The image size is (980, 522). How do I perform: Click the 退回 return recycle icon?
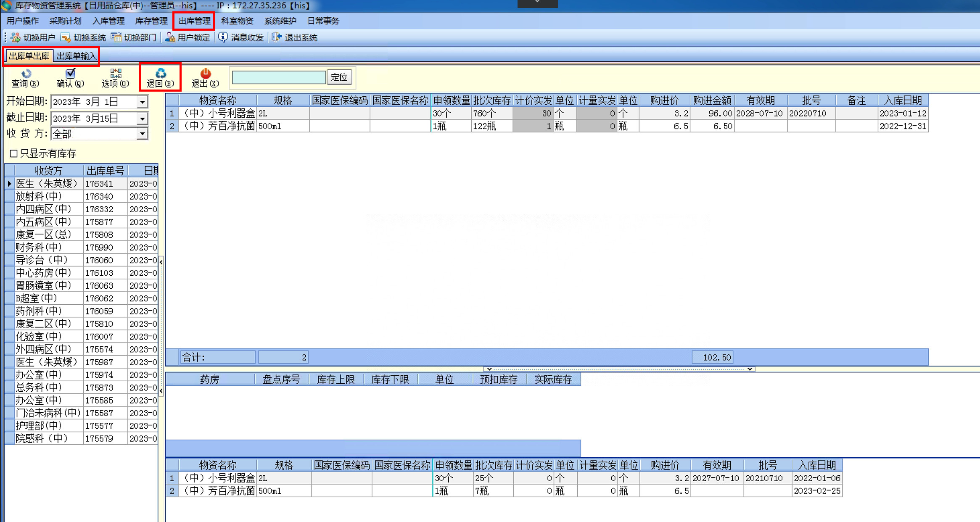point(160,74)
